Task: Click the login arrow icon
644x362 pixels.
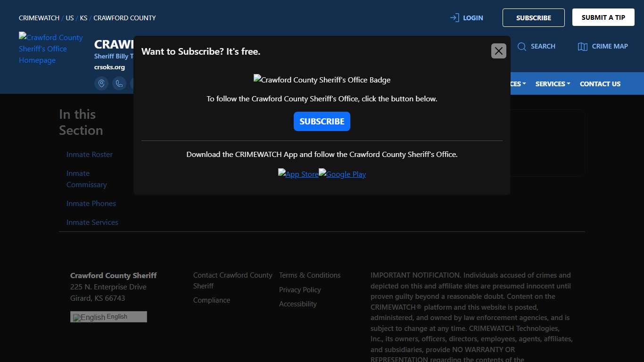Action: point(454,18)
